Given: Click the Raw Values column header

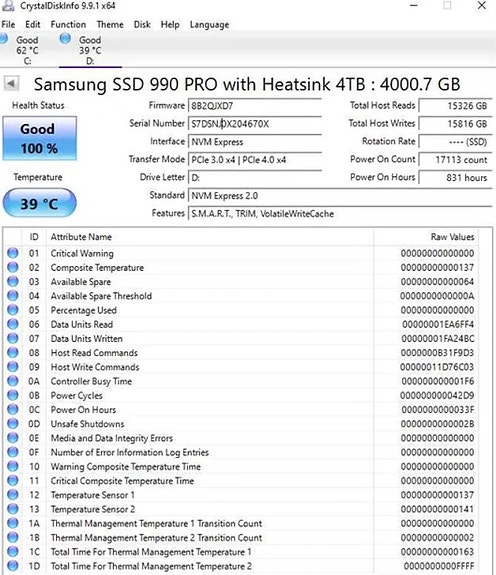Looking at the screenshot, I should 426,237.
